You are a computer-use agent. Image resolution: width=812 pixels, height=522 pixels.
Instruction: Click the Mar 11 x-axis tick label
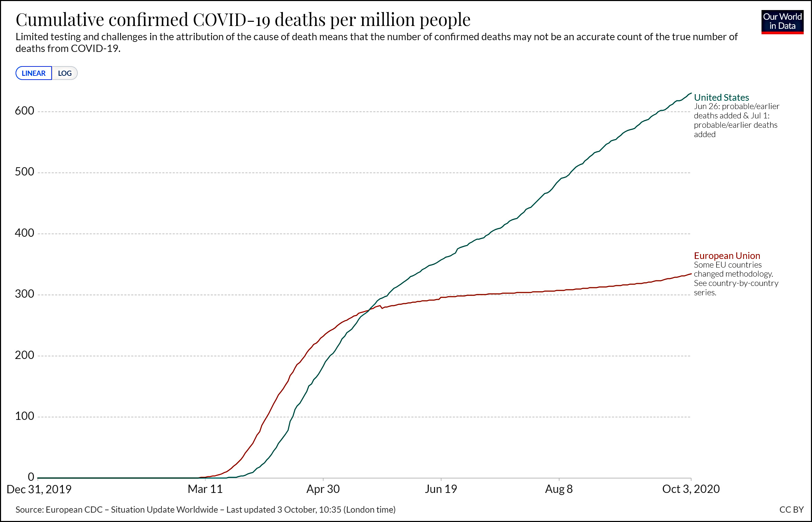[x=205, y=489]
